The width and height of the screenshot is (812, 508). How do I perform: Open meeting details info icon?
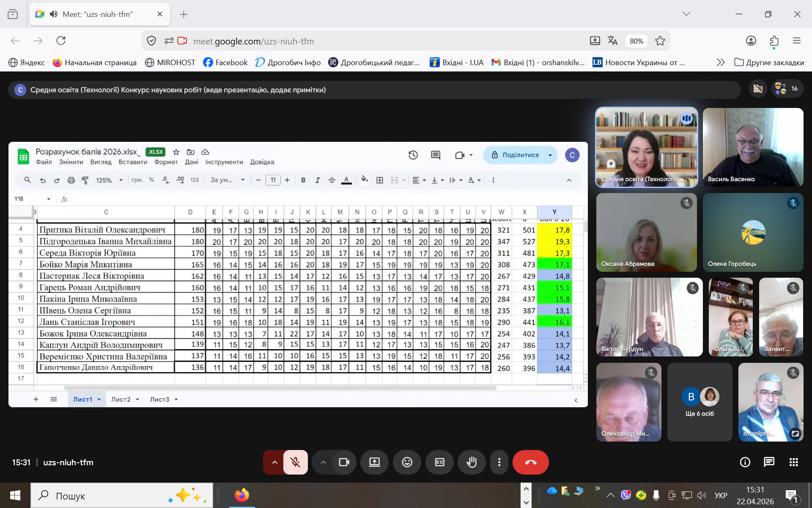(745, 462)
